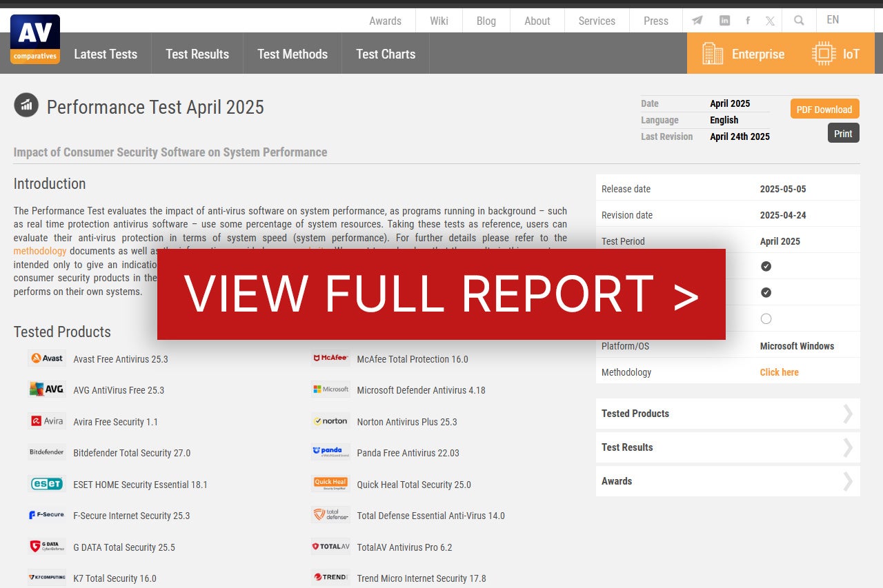The image size is (883, 588).
Task: Click the Telegram icon in top bar
Action: tap(697, 21)
